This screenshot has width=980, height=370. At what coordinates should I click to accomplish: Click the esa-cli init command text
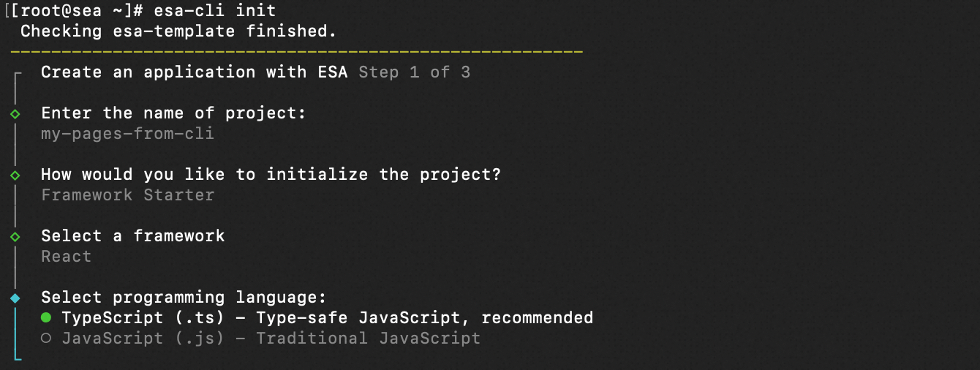(x=214, y=11)
